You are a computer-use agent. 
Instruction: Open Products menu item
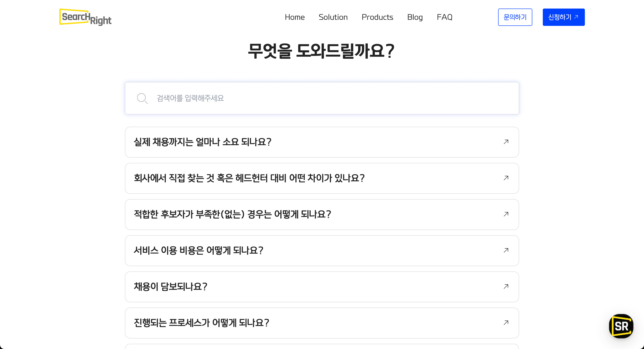377,17
